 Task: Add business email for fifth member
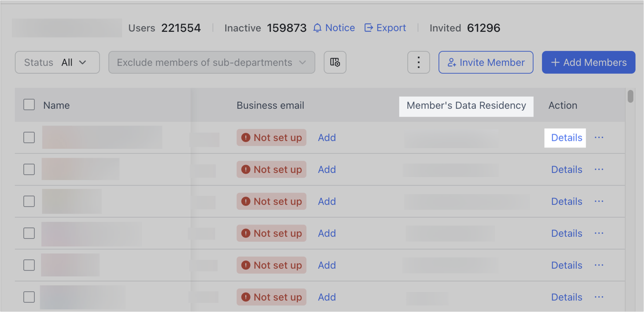pyautogui.click(x=327, y=265)
